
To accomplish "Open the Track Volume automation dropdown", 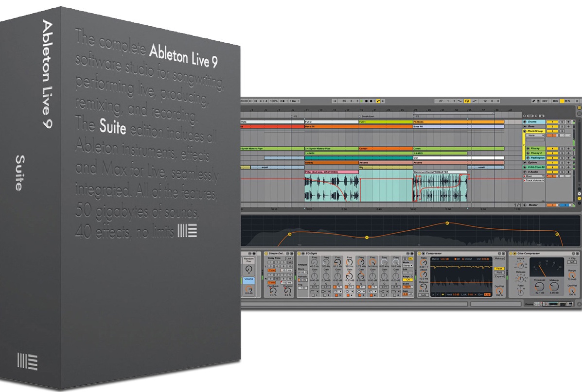I will [534, 180].
